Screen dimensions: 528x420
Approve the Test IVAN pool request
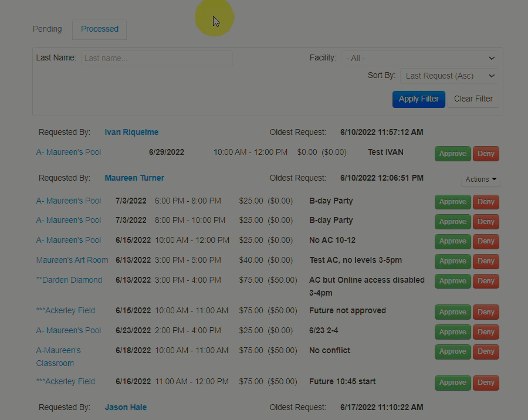pos(452,154)
